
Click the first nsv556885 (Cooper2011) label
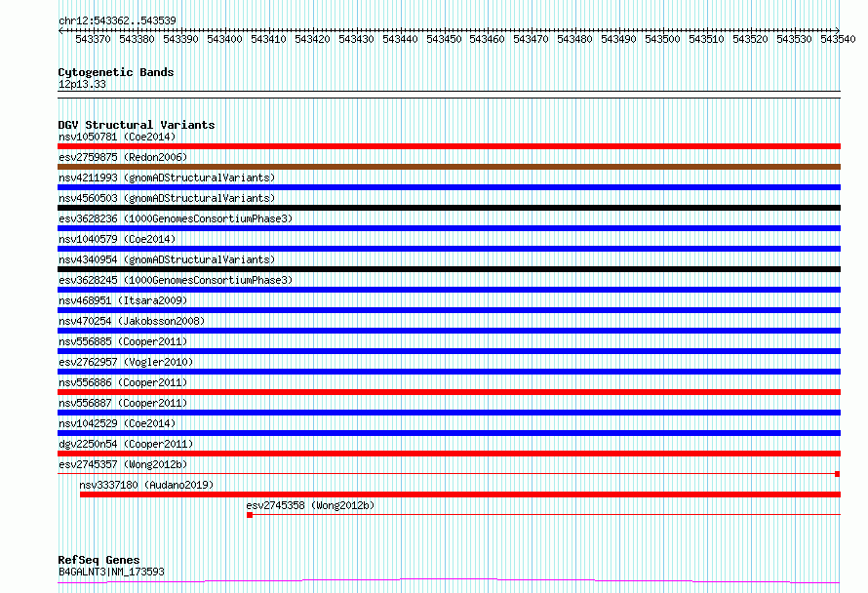[123, 341]
